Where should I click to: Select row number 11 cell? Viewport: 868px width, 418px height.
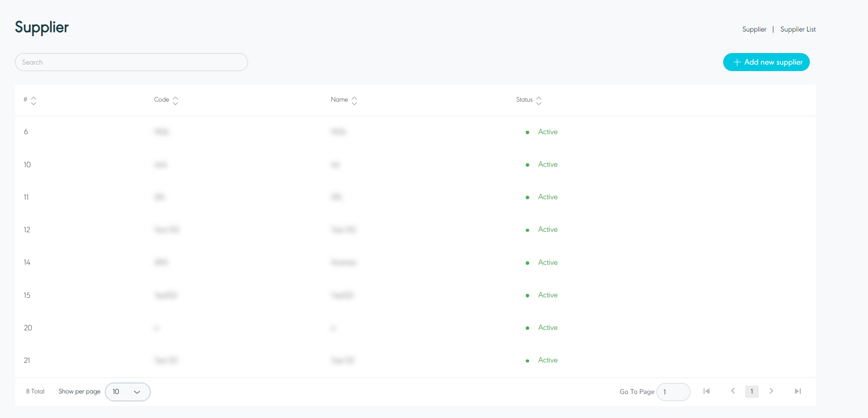[26, 197]
